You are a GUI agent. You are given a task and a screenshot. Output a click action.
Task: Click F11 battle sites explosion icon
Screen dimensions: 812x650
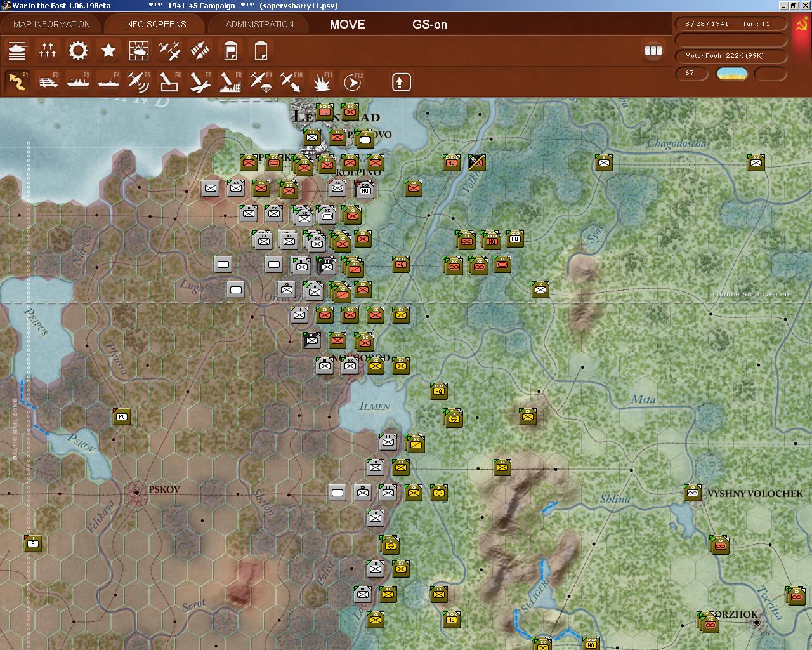pyautogui.click(x=323, y=82)
